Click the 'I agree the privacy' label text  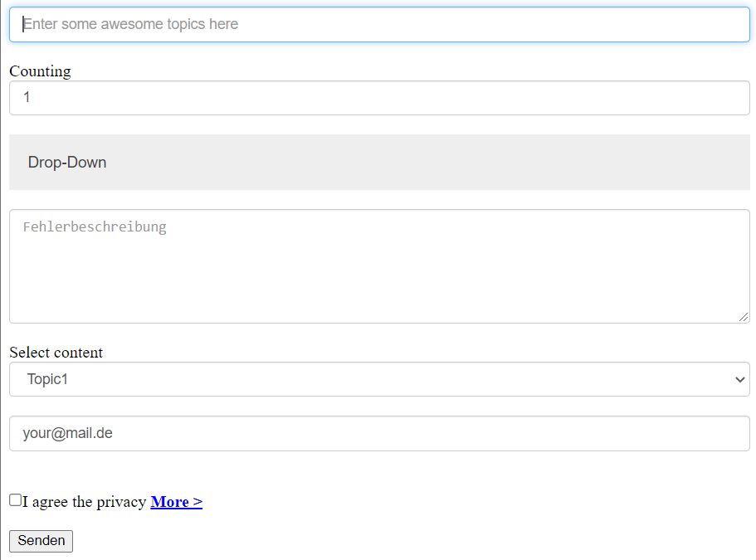point(84,502)
